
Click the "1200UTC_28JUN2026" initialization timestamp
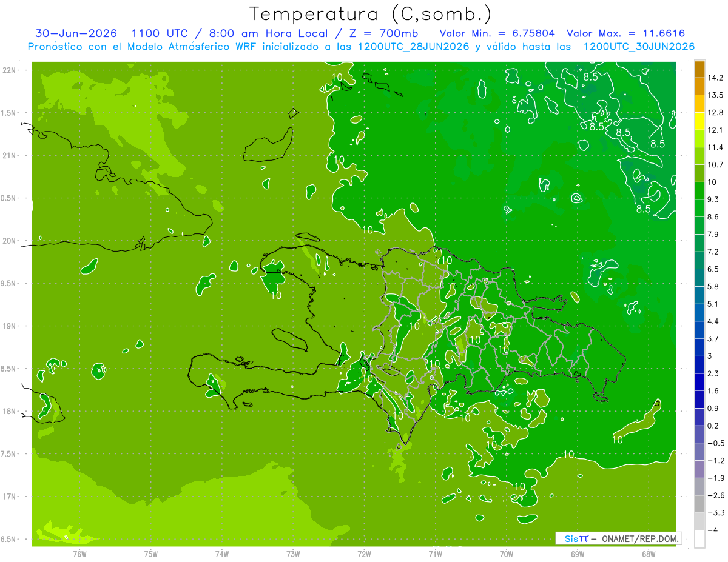[414, 47]
